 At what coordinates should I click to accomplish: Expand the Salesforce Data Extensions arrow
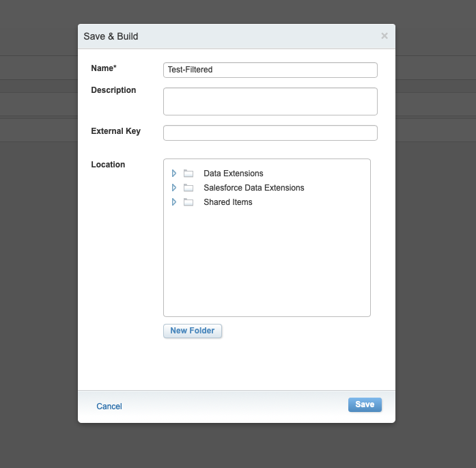click(x=174, y=188)
